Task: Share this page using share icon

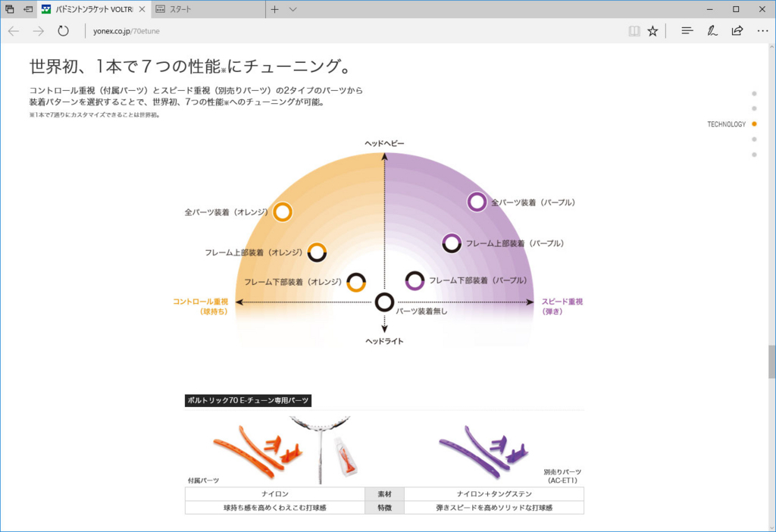Action: (737, 31)
